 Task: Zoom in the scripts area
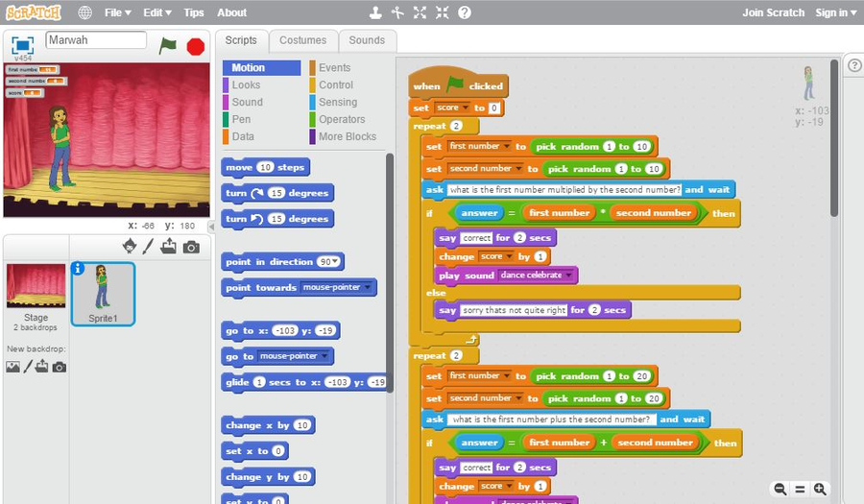coord(820,489)
